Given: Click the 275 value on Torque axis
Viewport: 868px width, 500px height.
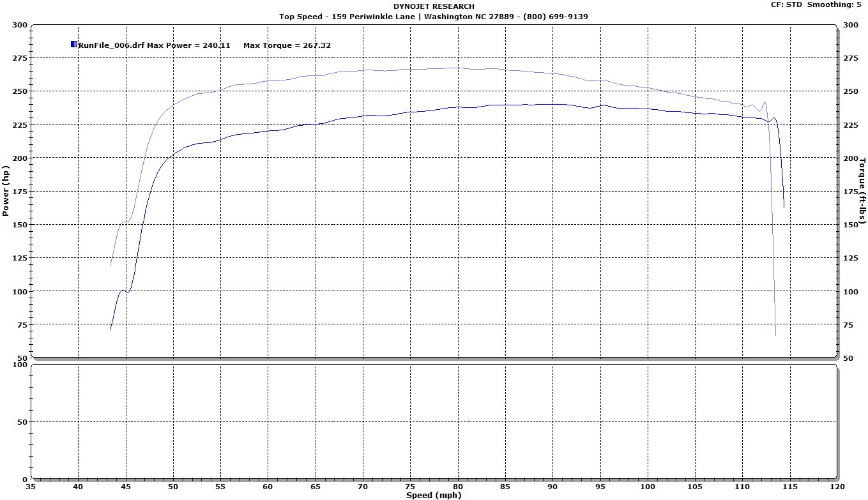Looking at the screenshot, I should pos(850,58).
